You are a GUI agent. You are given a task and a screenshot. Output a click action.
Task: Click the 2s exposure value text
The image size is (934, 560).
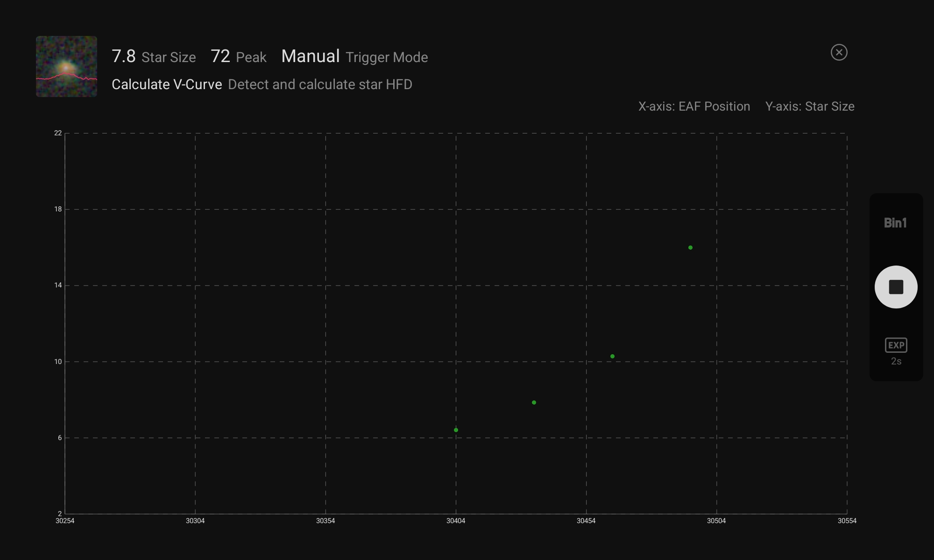pos(896,361)
